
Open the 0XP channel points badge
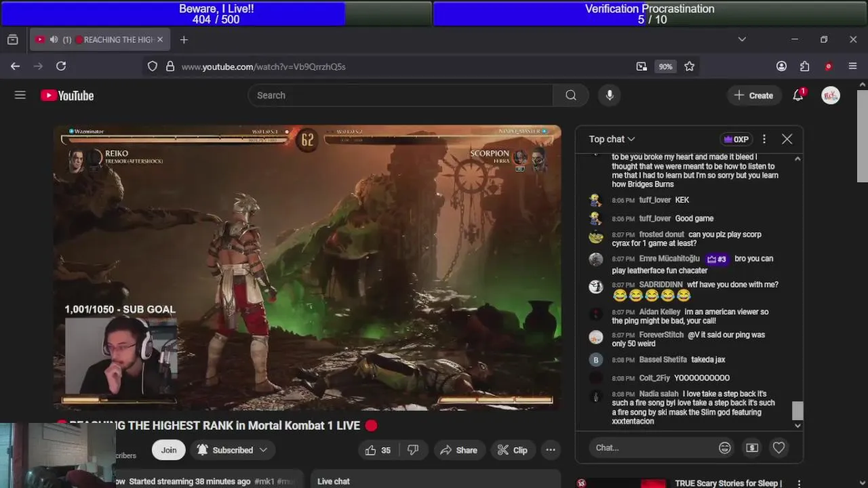pos(736,139)
